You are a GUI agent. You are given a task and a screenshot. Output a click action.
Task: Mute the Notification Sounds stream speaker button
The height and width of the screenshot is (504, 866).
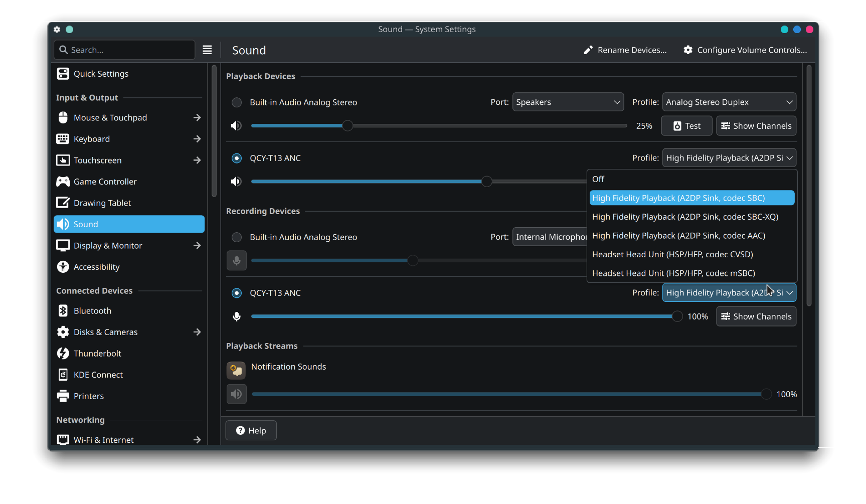click(237, 394)
